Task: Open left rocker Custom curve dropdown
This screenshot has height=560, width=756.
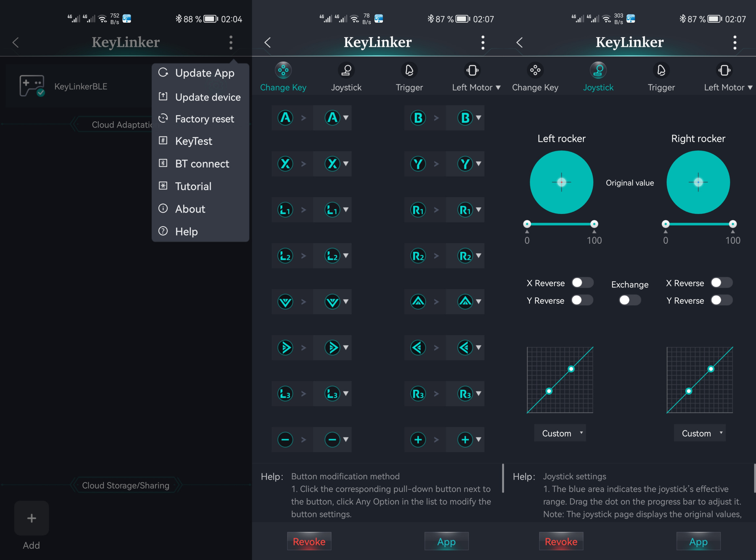Action: (560, 433)
